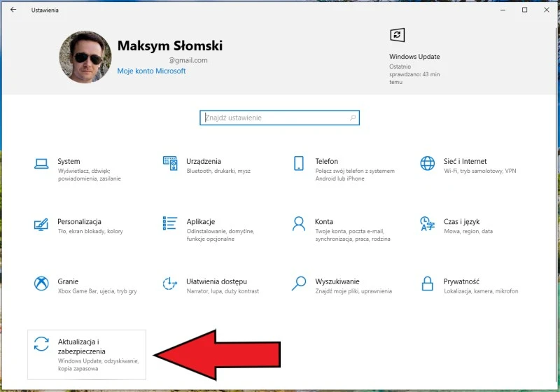Screen dimensions: 560x392
Task: Click the back arrow in title bar
Action: (13, 10)
